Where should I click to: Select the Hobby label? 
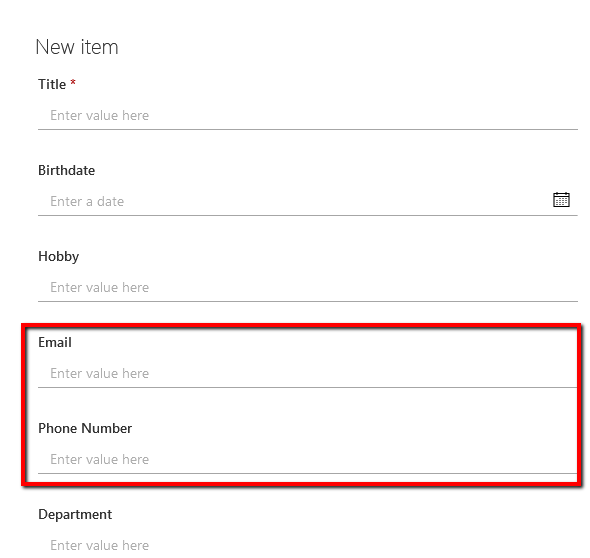tap(59, 257)
